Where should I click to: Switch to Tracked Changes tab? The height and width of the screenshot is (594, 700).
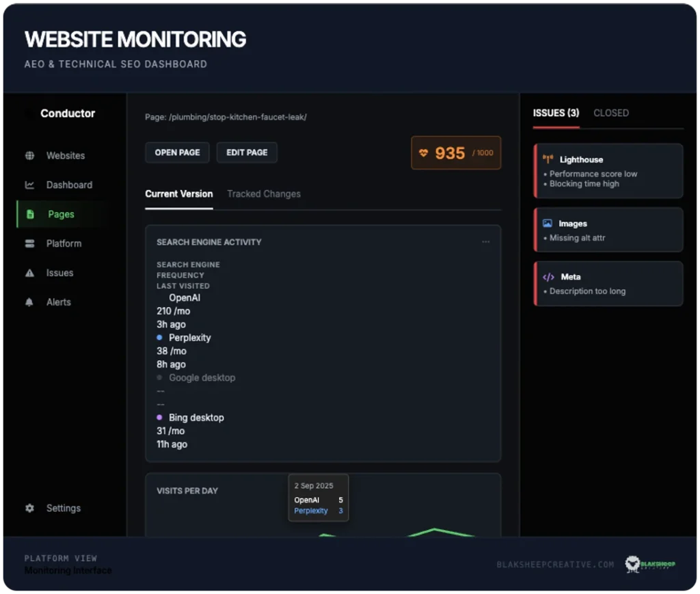(264, 194)
